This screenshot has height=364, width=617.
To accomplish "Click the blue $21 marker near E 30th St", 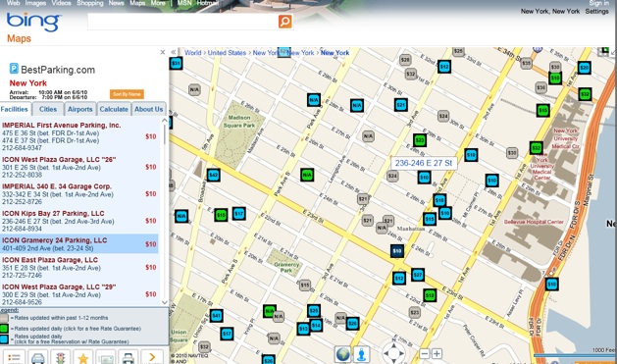I will (401, 105).
